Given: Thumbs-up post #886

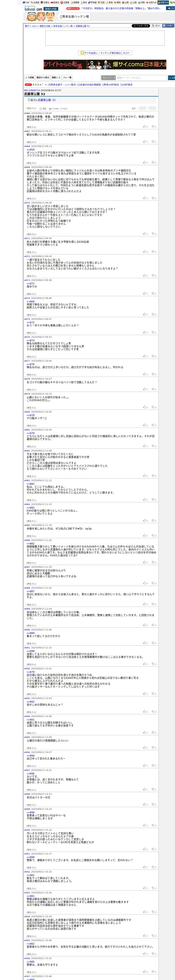Looking at the screenshot, I should point(146,562).
